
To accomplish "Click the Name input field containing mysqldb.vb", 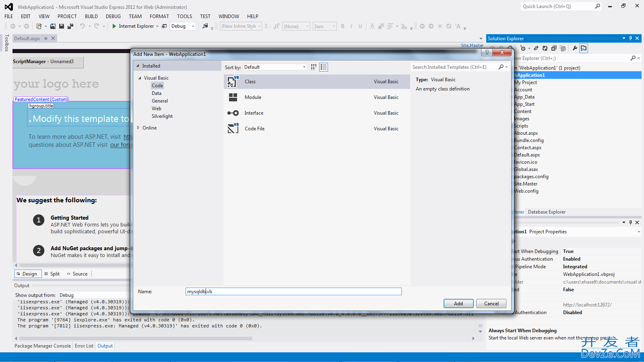I will (x=293, y=292).
